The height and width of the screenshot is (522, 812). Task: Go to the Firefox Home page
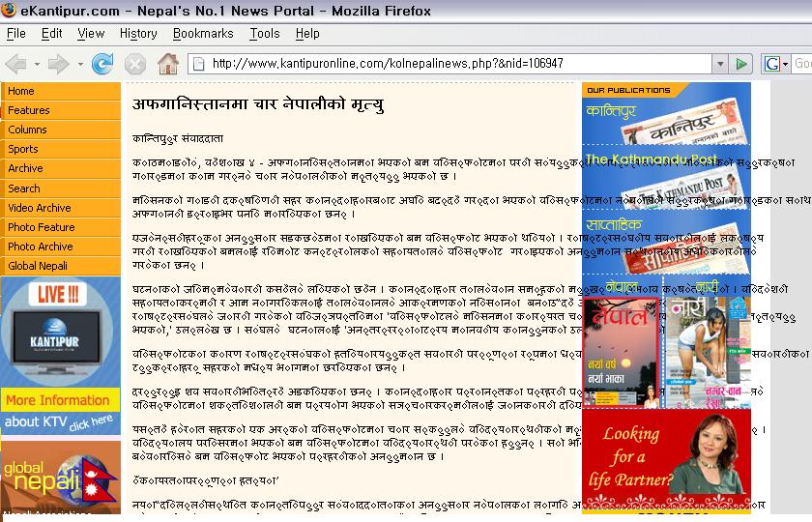(168, 64)
